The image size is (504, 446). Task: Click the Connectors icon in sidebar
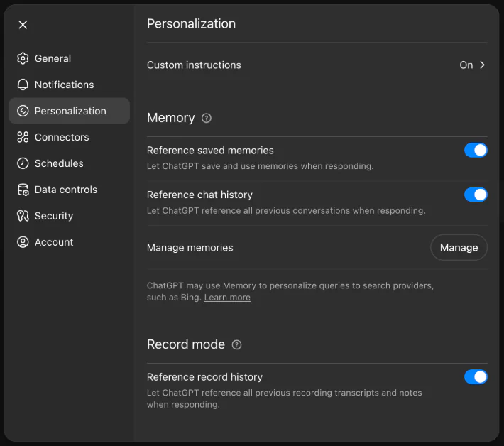(23, 137)
